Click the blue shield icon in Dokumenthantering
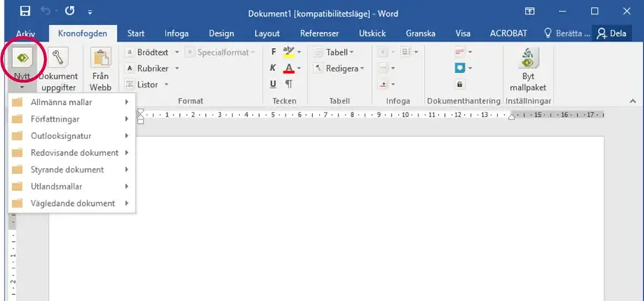The width and height of the screenshot is (644, 301). [x=460, y=68]
